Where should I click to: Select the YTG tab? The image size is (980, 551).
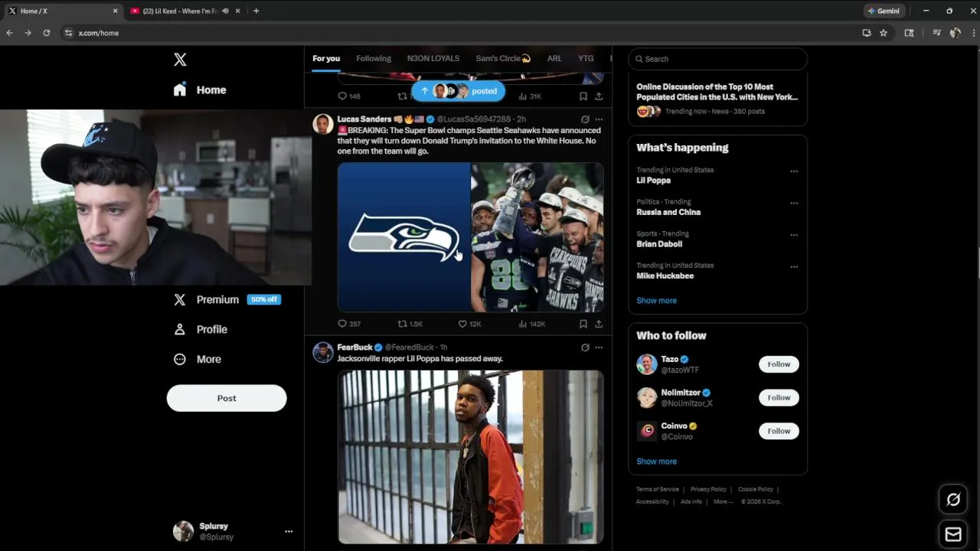pyautogui.click(x=586, y=58)
